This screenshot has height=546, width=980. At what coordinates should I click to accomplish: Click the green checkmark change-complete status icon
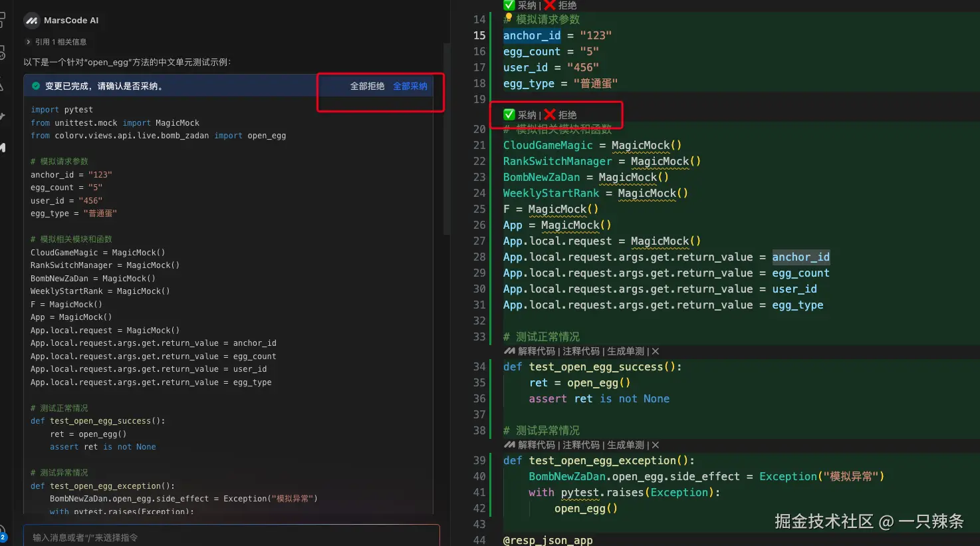[36, 86]
